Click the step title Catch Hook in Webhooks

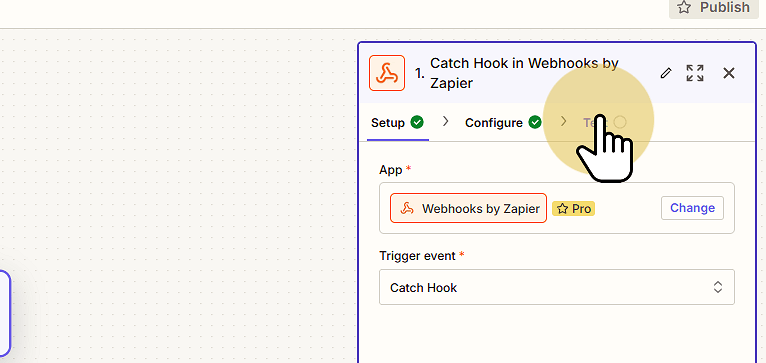pyautogui.click(x=524, y=73)
